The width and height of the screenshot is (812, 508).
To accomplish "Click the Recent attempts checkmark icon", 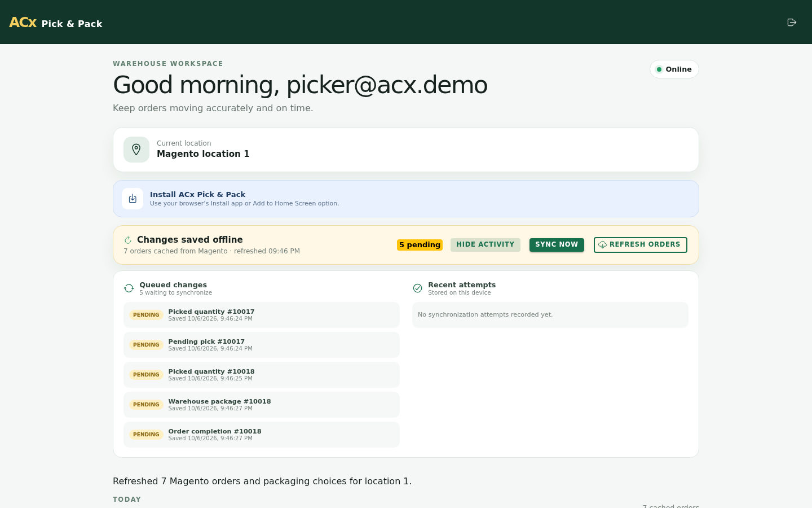I will point(418,288).
